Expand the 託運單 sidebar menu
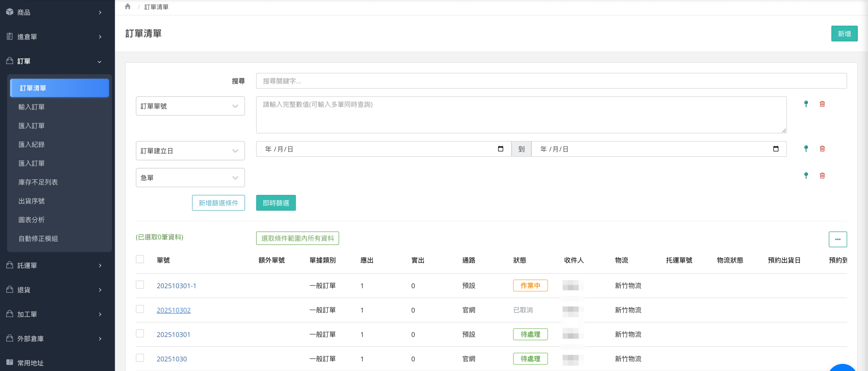This screenshot has width=868, height=371. tap(54, 265)
